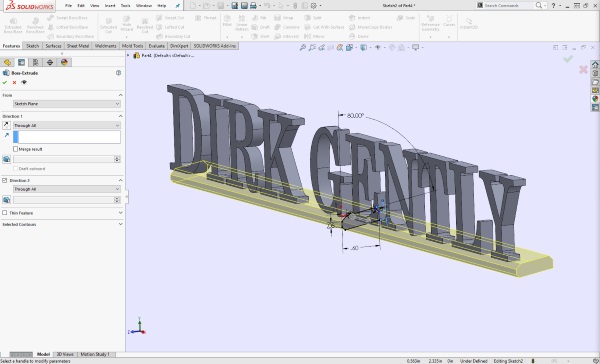The image size is (600, 364).
Task: Open the Edit menu
Action: pos(81,6)
